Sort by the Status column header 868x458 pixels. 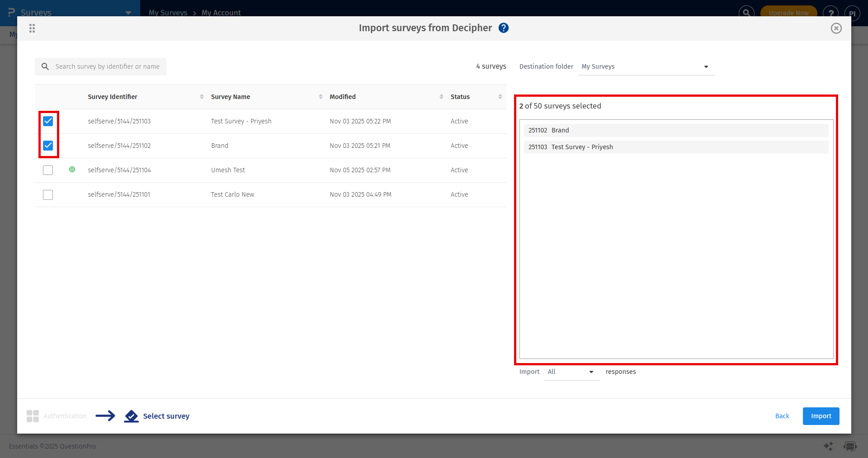460,97
